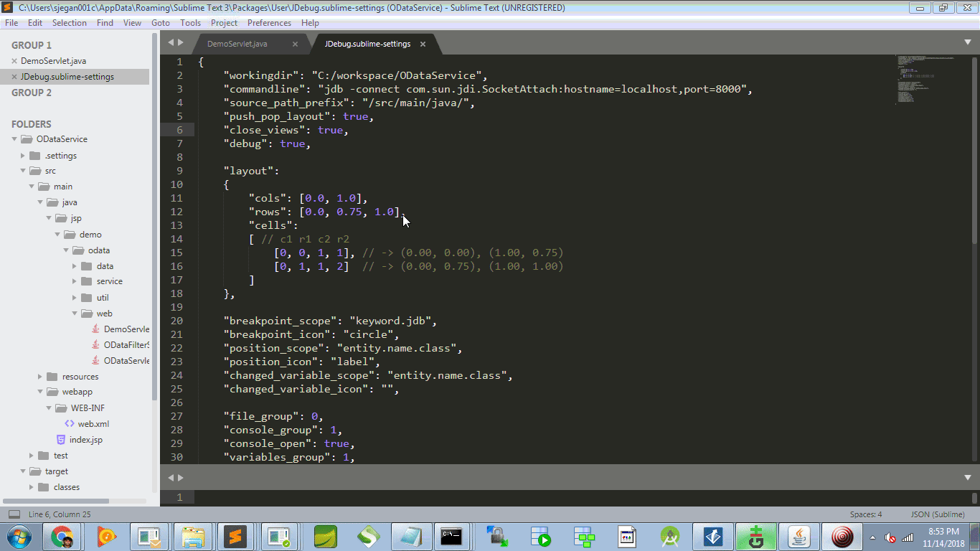Expand the service folder

point(75,281)
